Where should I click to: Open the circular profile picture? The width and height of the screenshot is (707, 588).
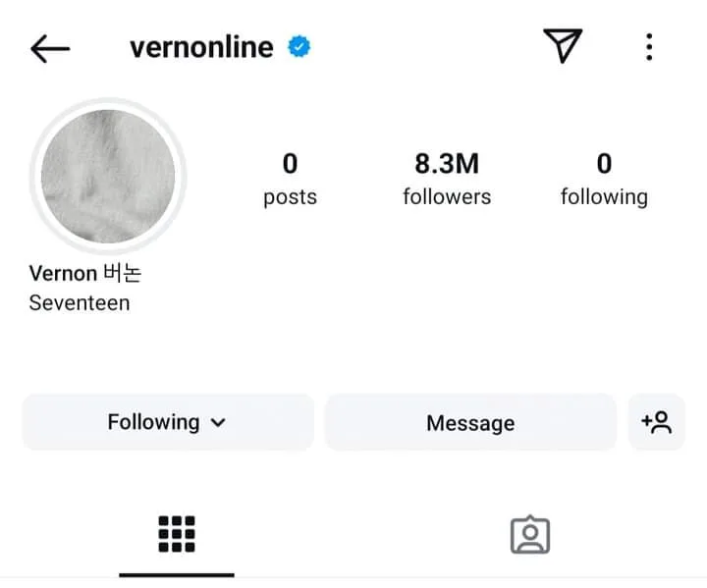pyautogui.click(x=108, y=177)
